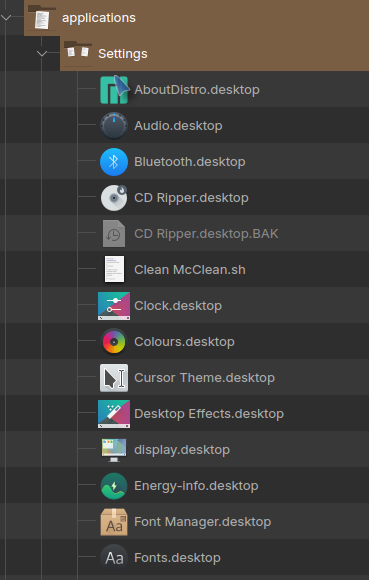The image size is (369, 580).
Task: Select the Bluetooth.desktop file name
Action: [x=190, y=162]
